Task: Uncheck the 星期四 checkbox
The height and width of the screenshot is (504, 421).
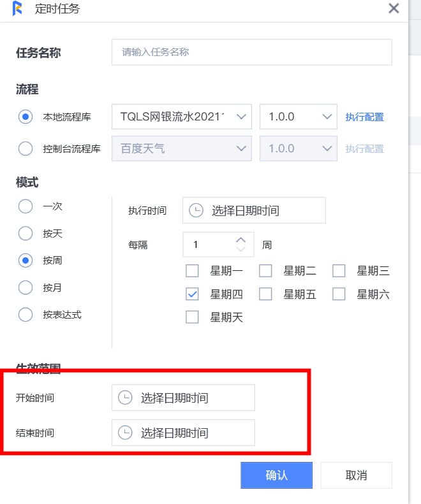Action: click(192, 294)
